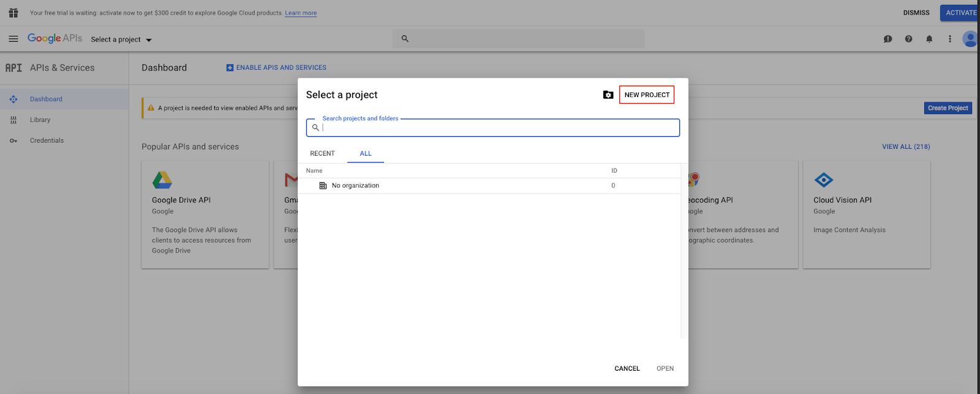Screen dimensions: 980x394
Task: Select the No organization row
Action: click(x=489, y=186)
